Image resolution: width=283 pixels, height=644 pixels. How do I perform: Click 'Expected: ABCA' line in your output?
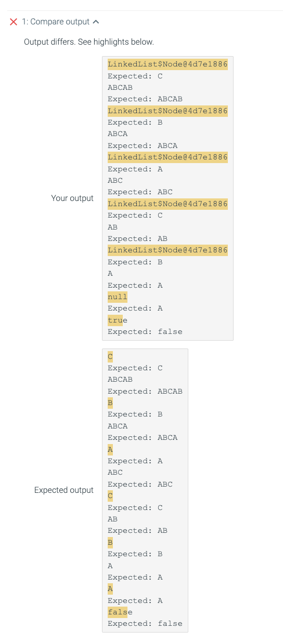[x=143, y=146]
